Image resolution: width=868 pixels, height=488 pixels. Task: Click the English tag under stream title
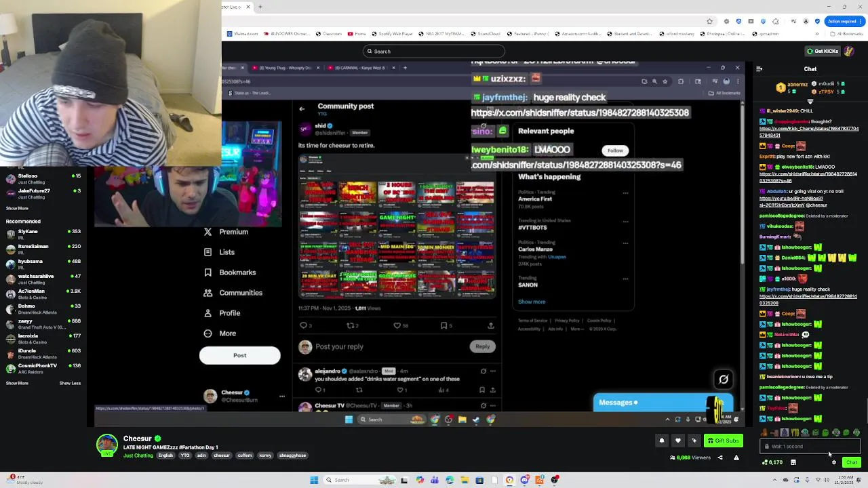pyautogui.click(x=166, y=455)
